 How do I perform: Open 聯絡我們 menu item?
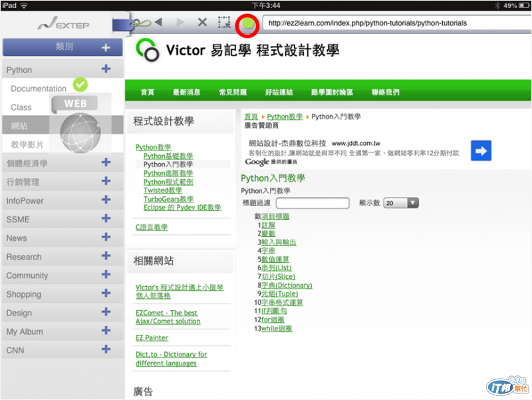click(x=386, y=93)
